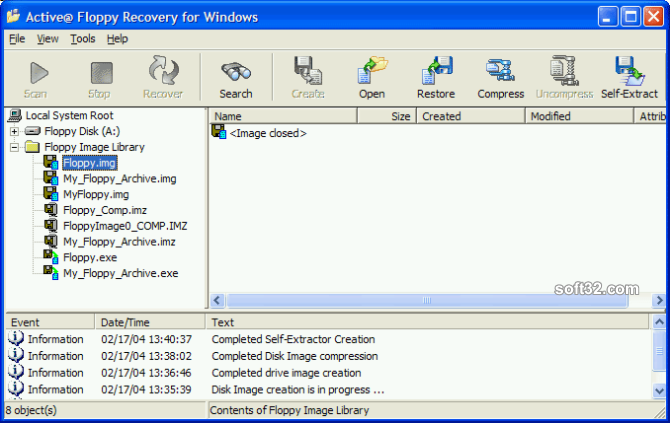Click the right arrow of the horizontal scrollbar

pos(659,300)
